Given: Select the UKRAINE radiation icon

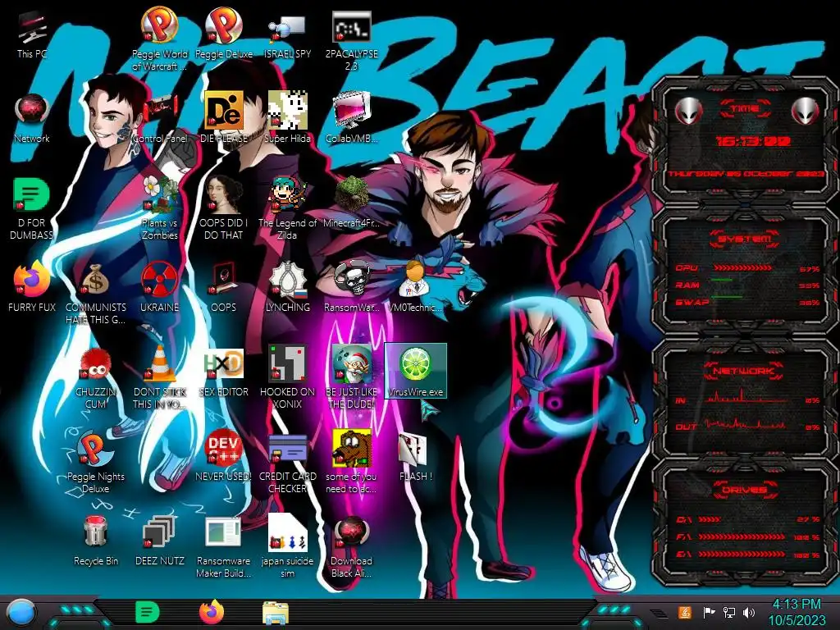Looking at the screenshot, I should point(160,286).
